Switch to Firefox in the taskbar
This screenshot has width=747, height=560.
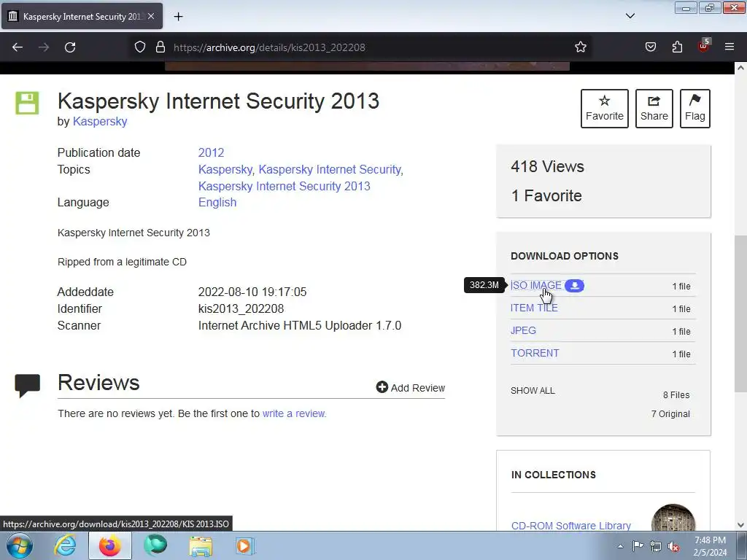(110, 546)
